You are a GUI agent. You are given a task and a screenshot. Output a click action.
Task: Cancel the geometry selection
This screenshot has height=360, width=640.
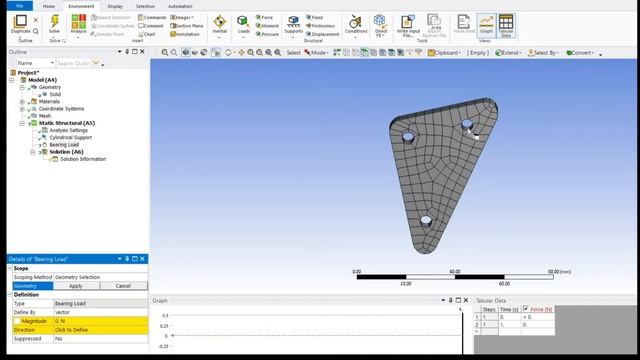(123, 286)
